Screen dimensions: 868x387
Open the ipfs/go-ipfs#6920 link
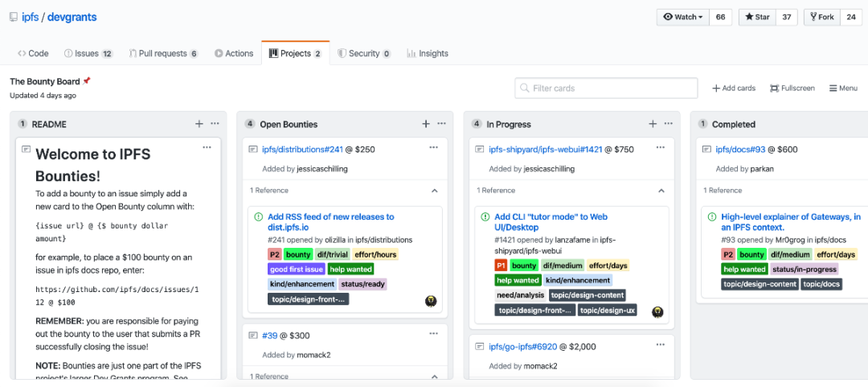(x=522, y=347)
